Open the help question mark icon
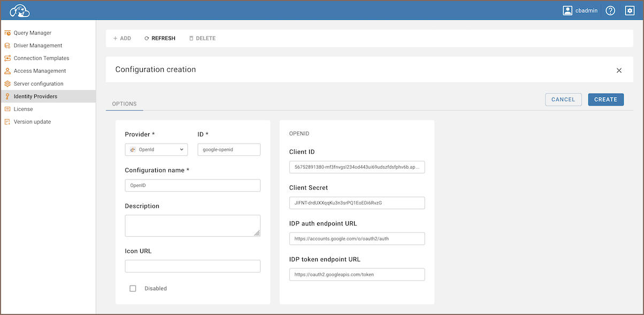 [610, 11]
